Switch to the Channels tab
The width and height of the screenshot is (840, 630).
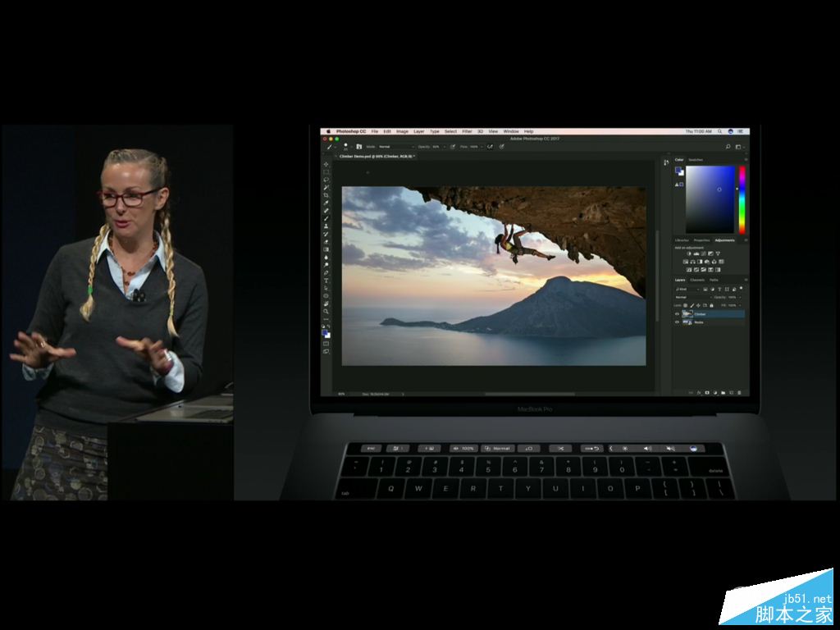pyautogui.click(x=697, y=280)
